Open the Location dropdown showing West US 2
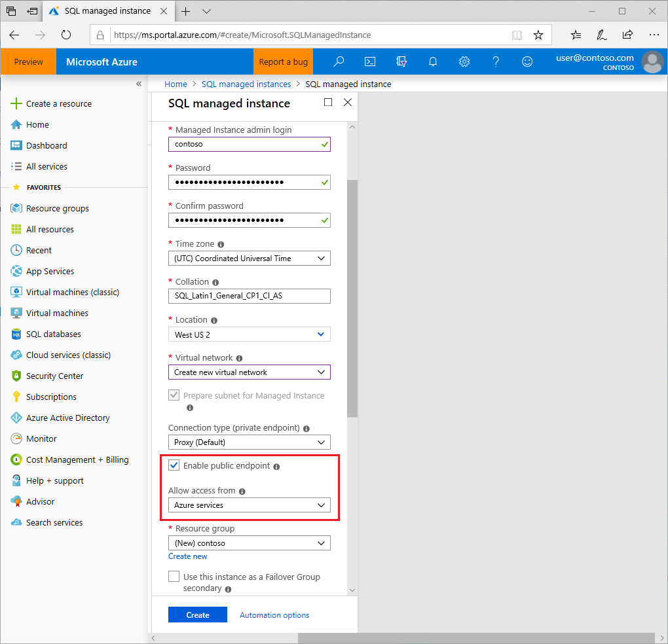Image resolution: width=668 pixels, height=644 pixels. (250, 334)
